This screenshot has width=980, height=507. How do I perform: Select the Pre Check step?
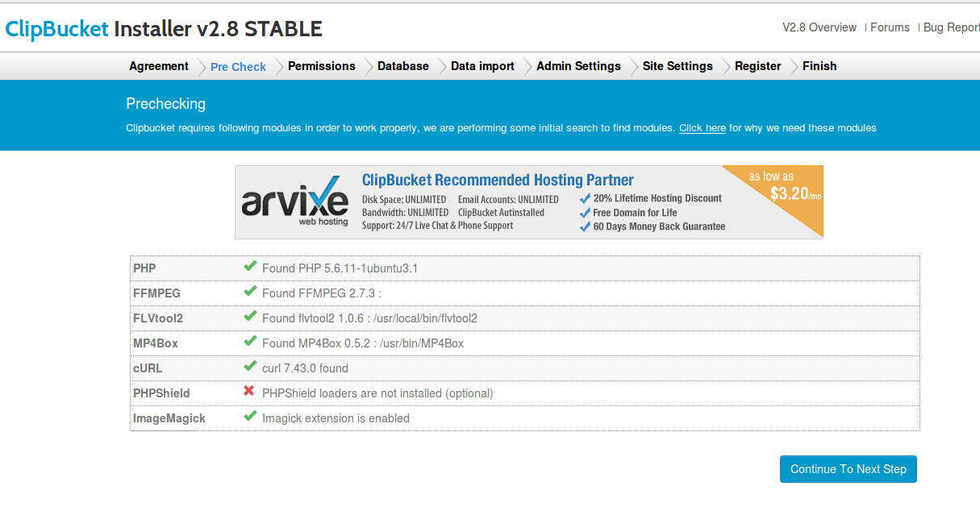click(238, 67)
